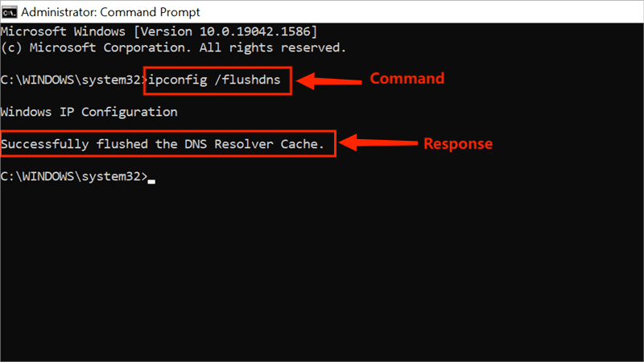Image resolution: width=644 pixels, height=362 pixels.
Task: Select the red "Response" annotation label
Action: (457, 144)
